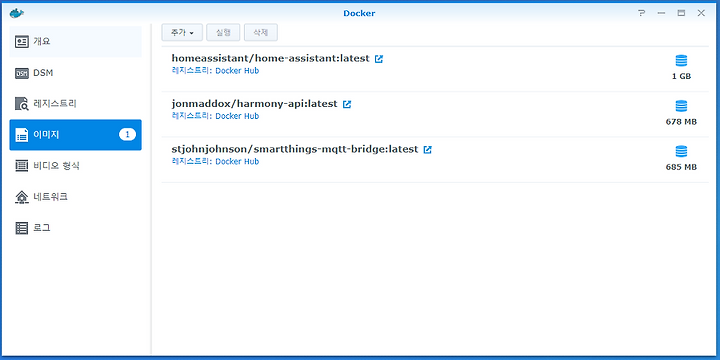Select stjohnjohnson/smartthings-mqtt-bridge:latest image row

coord(435,160)
